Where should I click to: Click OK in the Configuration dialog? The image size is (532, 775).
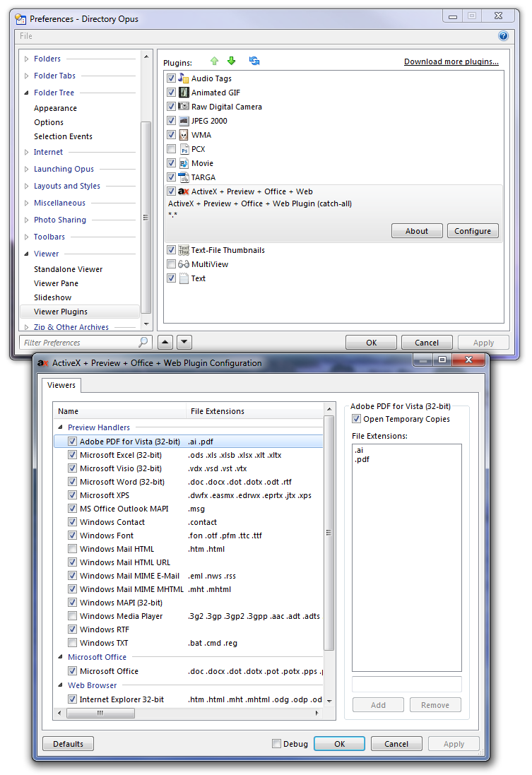point(340,744)
